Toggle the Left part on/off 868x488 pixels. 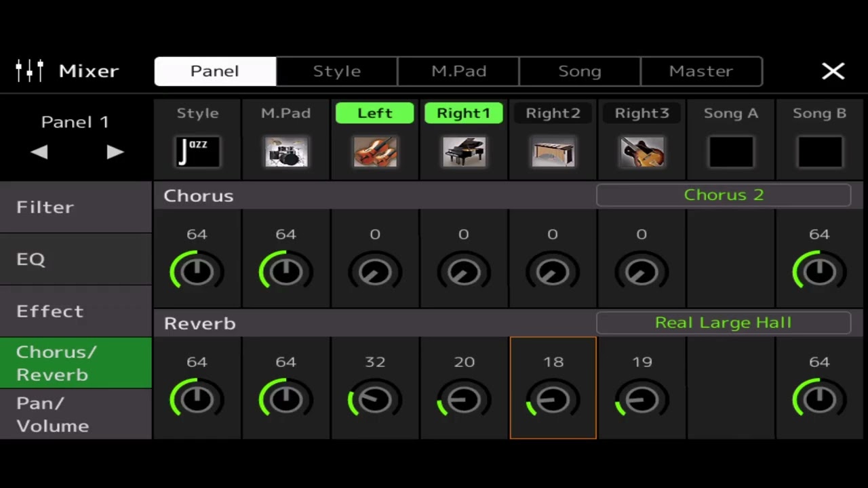coord(375,113)
